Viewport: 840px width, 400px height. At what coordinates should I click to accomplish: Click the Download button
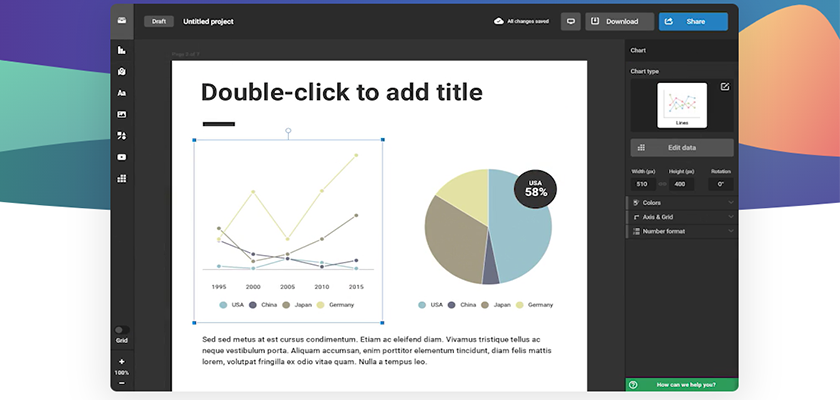click(x=620, y=21)
